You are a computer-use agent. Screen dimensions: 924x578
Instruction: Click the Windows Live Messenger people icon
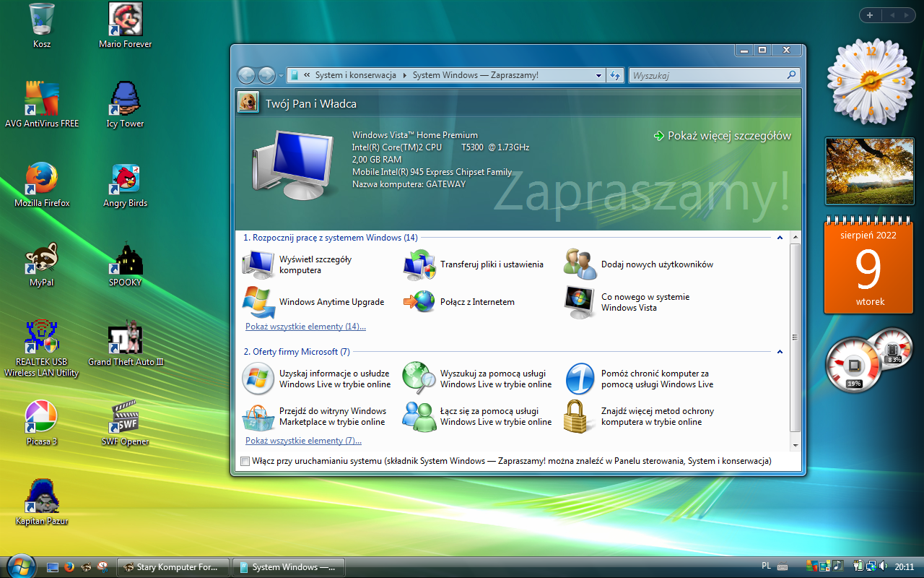point(419,416)
